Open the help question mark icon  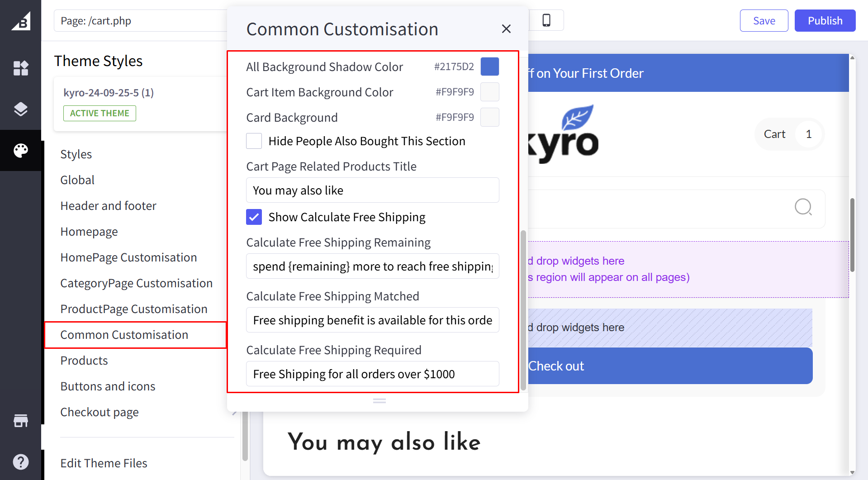pyautogui.click(x=21, y=462)
